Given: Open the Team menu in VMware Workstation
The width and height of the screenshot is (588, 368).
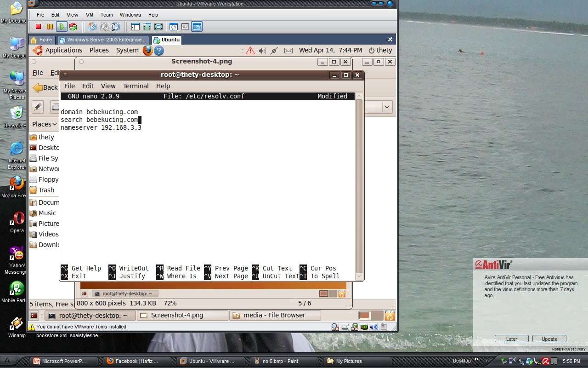Looking at the screenshot, I should [107, 15].
